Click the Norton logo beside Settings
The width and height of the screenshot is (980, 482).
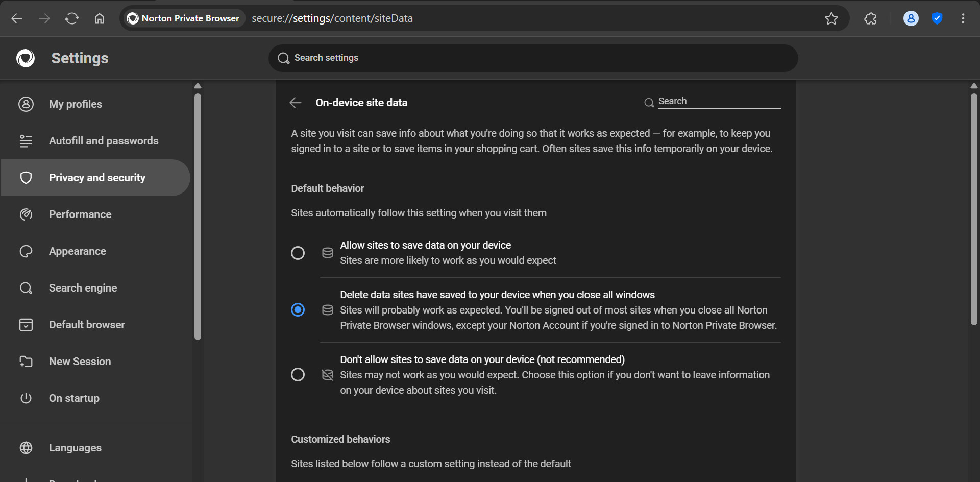(26, 58)
